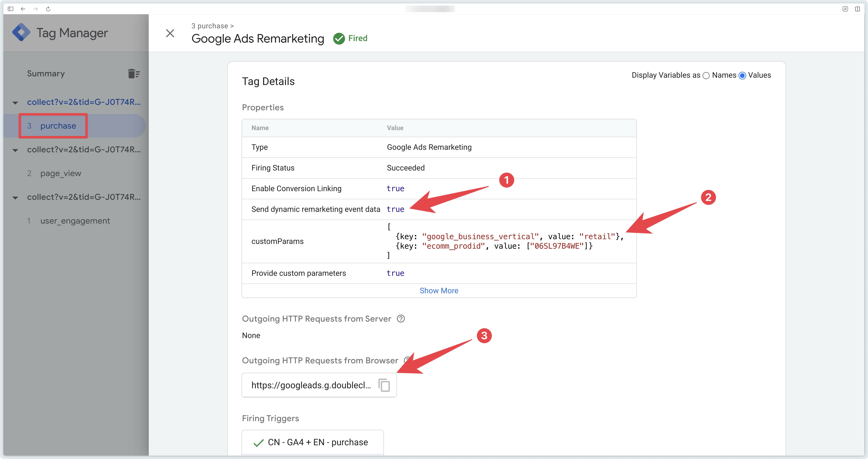The image size is (868, 459).
Task: Open help for Outgoing HTTP Requests from Server
Action: pyautogui.click(x=401, y=319)
